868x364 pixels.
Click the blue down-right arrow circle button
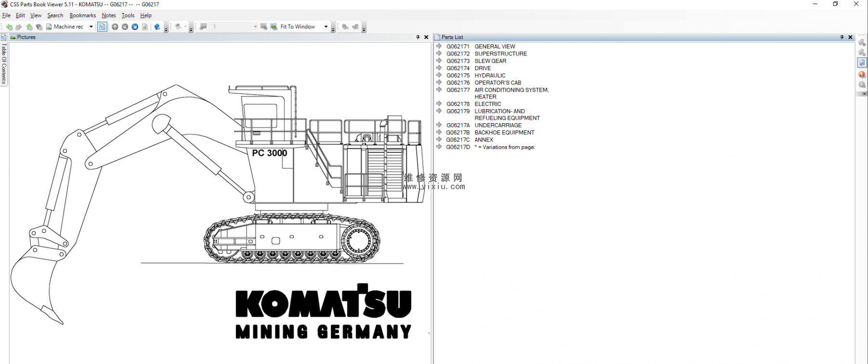click(135, 27)
